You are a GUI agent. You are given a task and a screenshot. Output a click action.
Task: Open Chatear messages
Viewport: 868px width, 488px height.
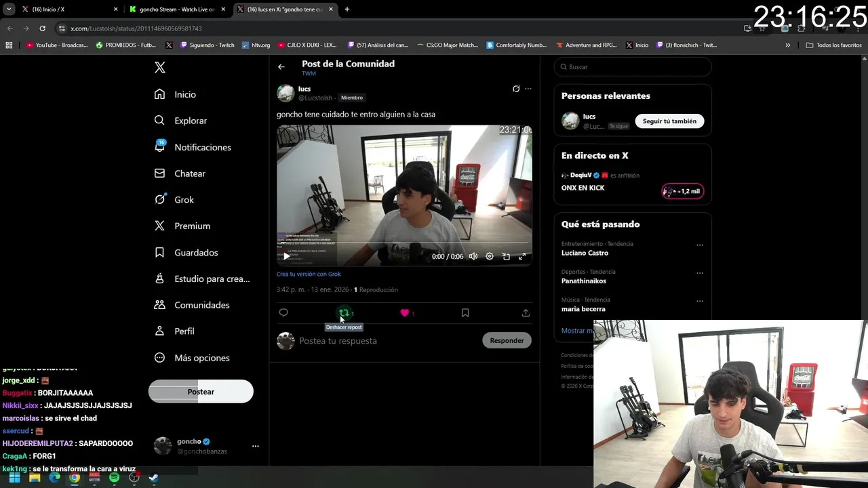tap(180, 174)
